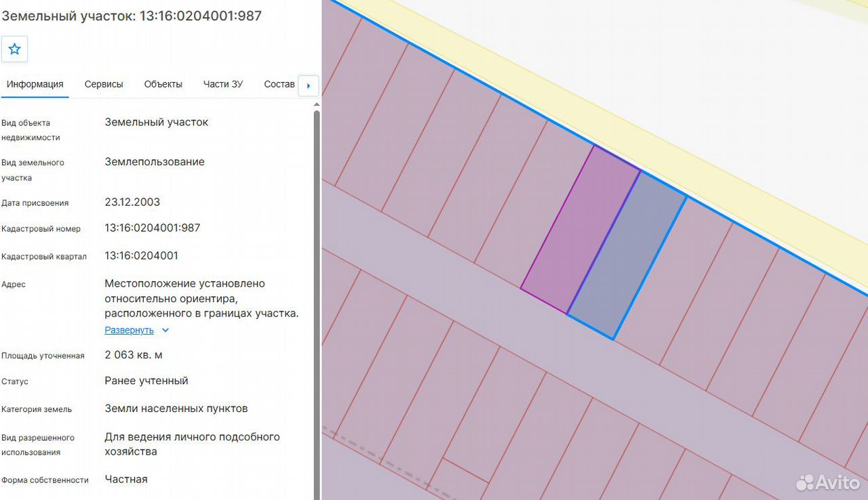
Task: Click the Дата присвоения label
Action: click(35, 203)
